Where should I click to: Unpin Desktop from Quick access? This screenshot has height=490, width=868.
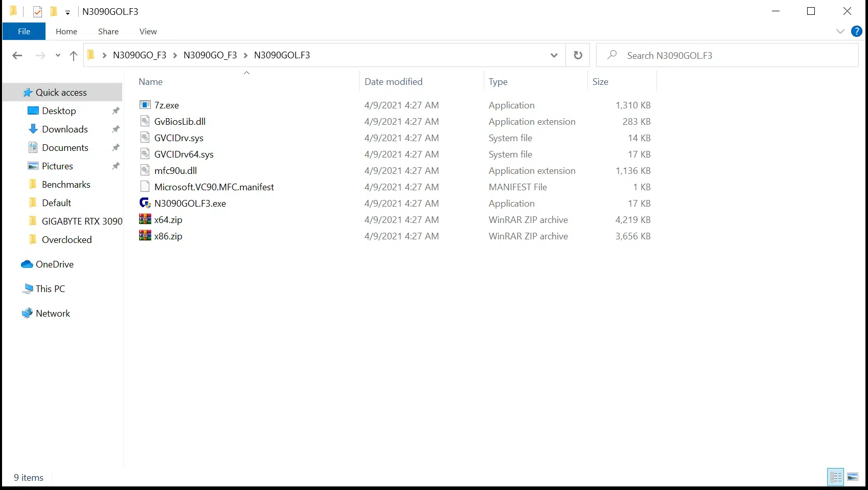[116, 110]
